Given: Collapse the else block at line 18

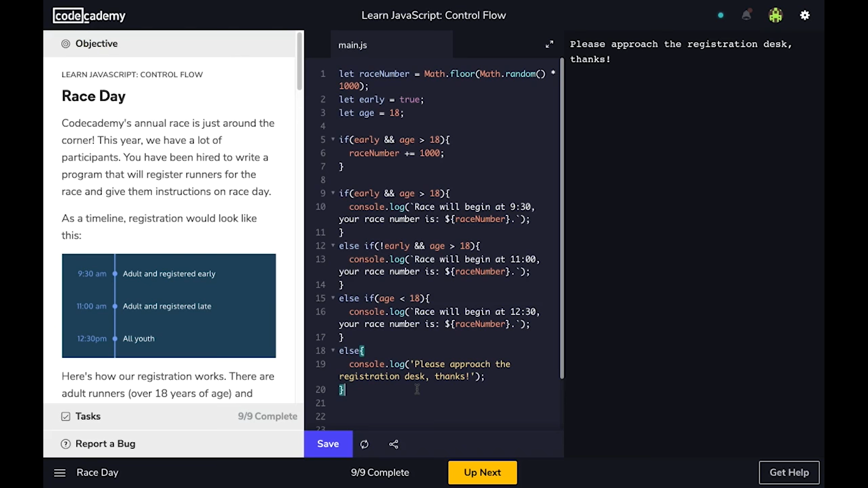Looking at the screenshot, I should pos(333,350).
